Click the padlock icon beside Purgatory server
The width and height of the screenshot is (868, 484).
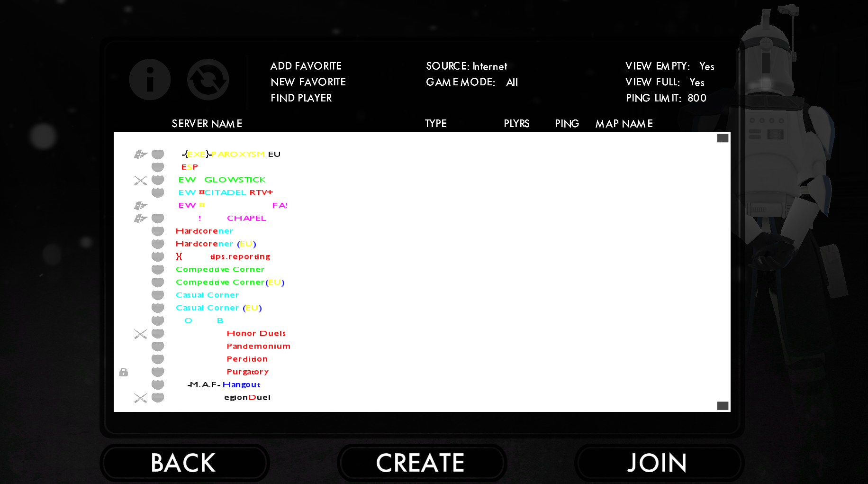pyautogui.click(x=124, y=372)
